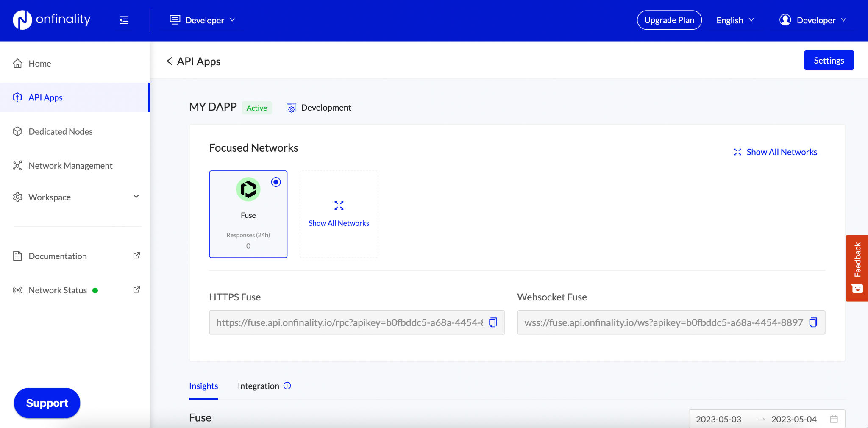Click the end date 2023-05-04 field

(x=794, y=419)
